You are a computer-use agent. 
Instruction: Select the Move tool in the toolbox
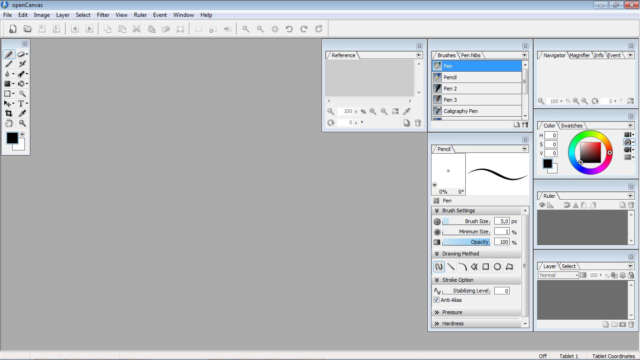(8, 104)
